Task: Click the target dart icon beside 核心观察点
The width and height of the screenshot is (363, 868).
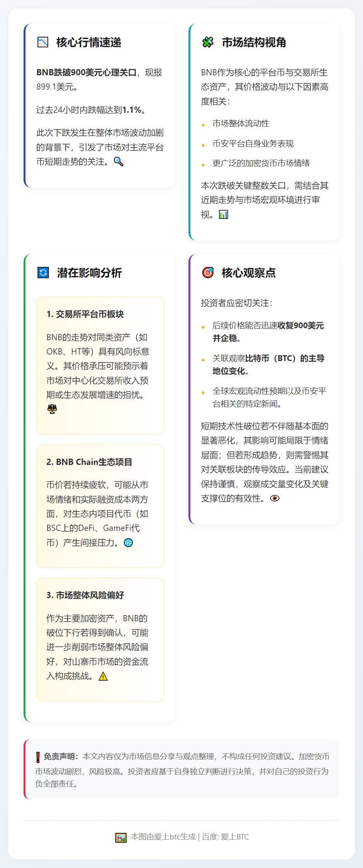Action: pos(208,273)
